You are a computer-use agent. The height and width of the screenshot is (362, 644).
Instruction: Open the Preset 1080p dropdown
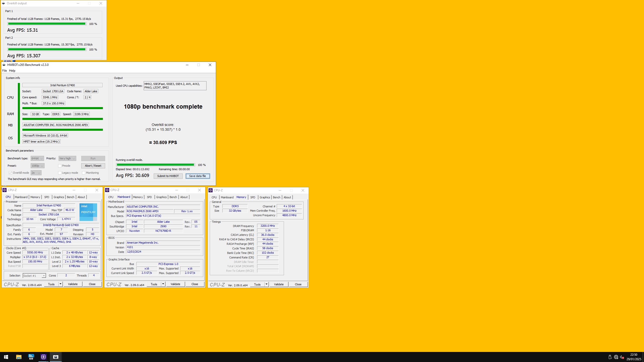tap(37, 166)
